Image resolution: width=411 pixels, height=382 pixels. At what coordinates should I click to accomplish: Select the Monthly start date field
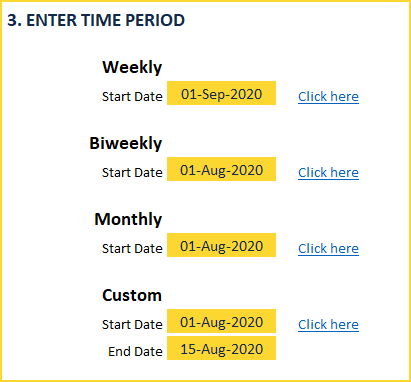pyautogui.click(x=221, y=245)
